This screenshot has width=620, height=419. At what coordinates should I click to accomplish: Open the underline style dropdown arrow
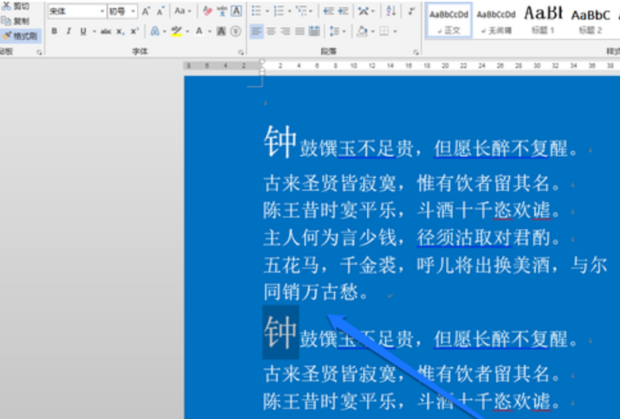click(x=94, y=31)
